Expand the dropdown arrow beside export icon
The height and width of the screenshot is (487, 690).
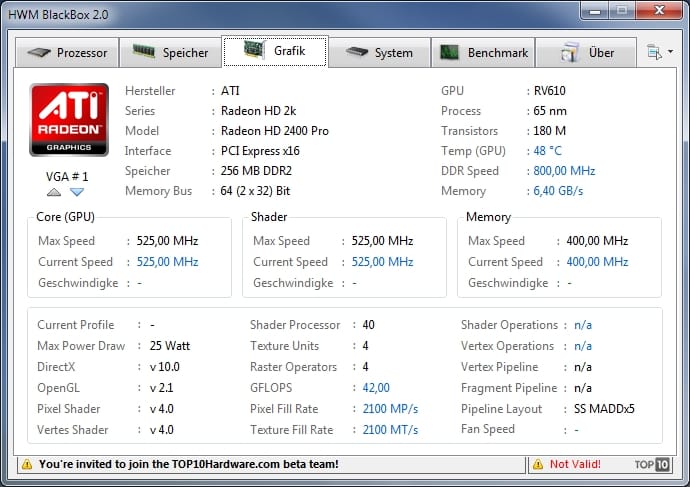tap(670, 51)
